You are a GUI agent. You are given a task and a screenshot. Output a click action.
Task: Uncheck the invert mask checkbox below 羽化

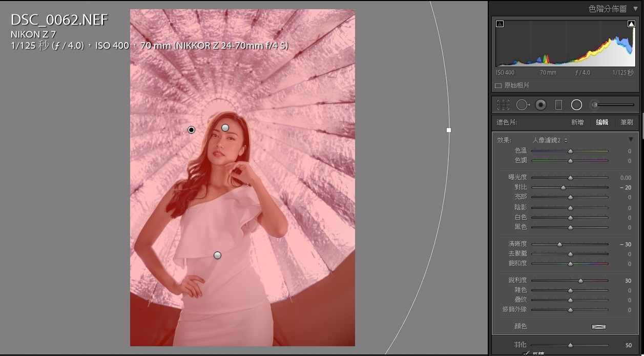(x=526, y=353)
